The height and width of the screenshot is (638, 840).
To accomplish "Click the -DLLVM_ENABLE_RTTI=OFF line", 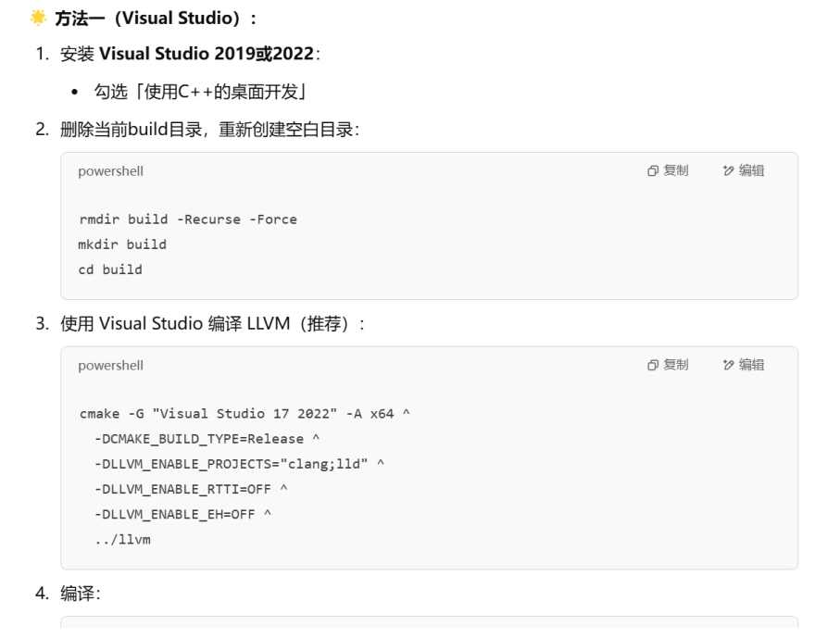I will point(190,489).
